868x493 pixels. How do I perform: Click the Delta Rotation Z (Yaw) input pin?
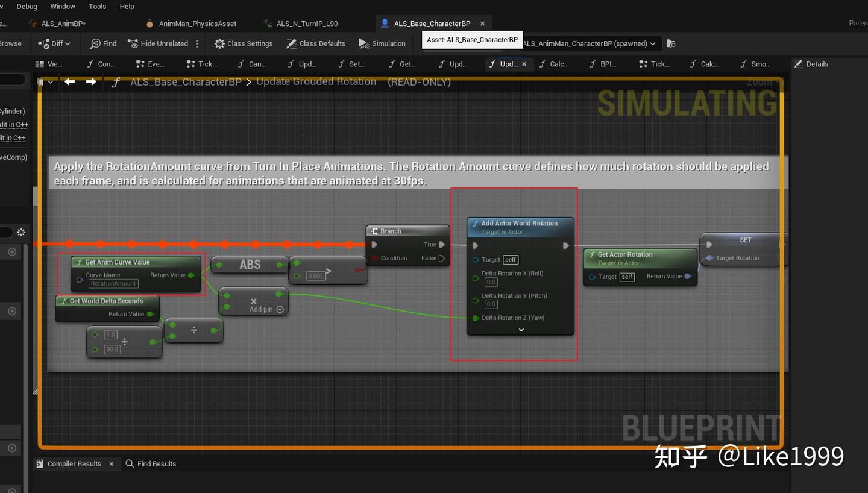[x=476, y=318]
